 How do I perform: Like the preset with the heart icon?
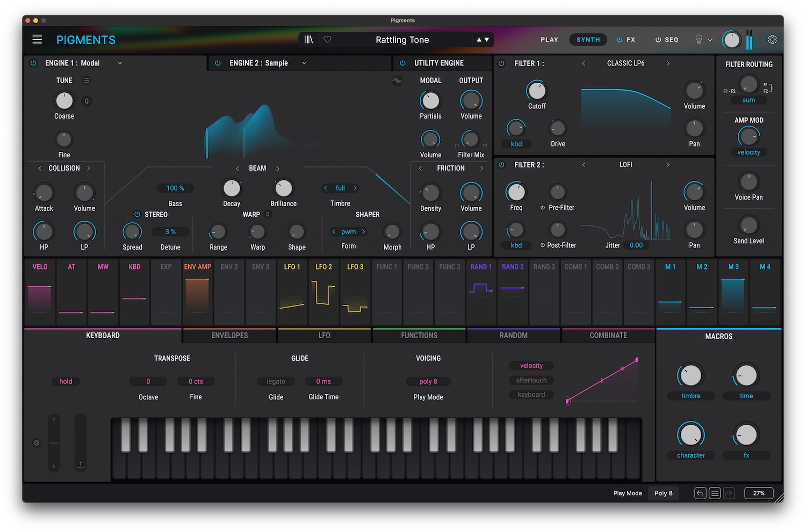click(327, 40)
